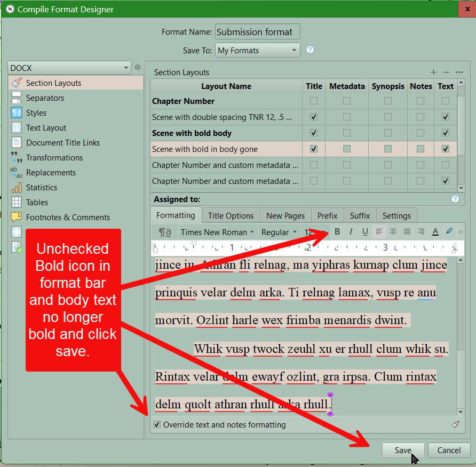Click the text color icon
The height and width of the screenshot is (467, 476).
click(435, 231)
